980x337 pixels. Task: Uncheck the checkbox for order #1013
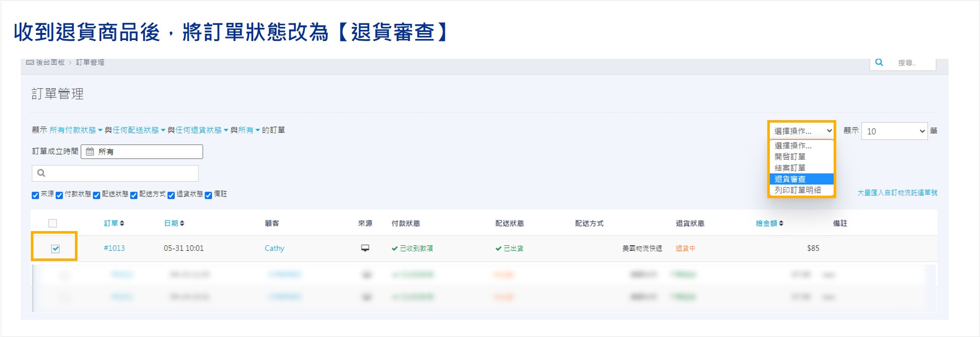pyautogui.click(x=56, y=248)
